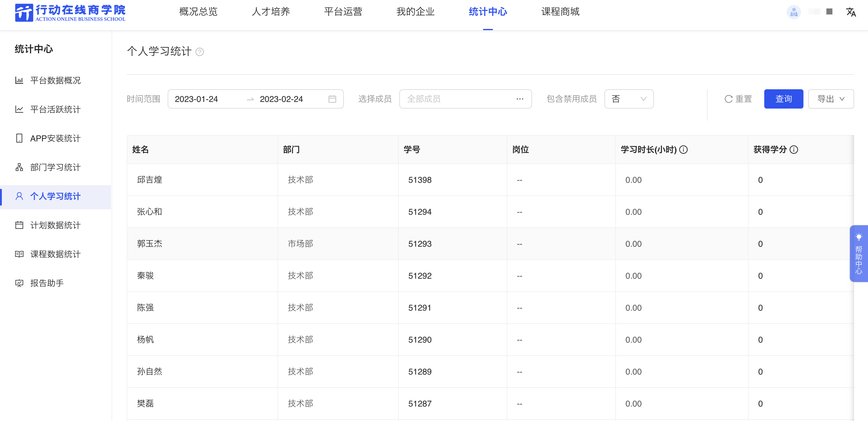Click the calendar icon in date range field
Image resolution: width=868 pixels, height=421 pixels.
pyautogui.click(x=332, y=99)
